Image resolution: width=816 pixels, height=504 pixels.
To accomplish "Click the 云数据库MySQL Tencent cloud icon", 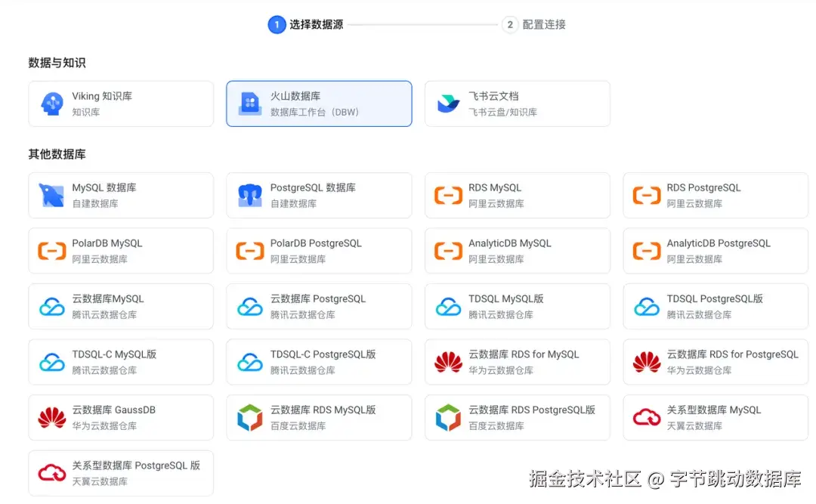I will [52, 307].
